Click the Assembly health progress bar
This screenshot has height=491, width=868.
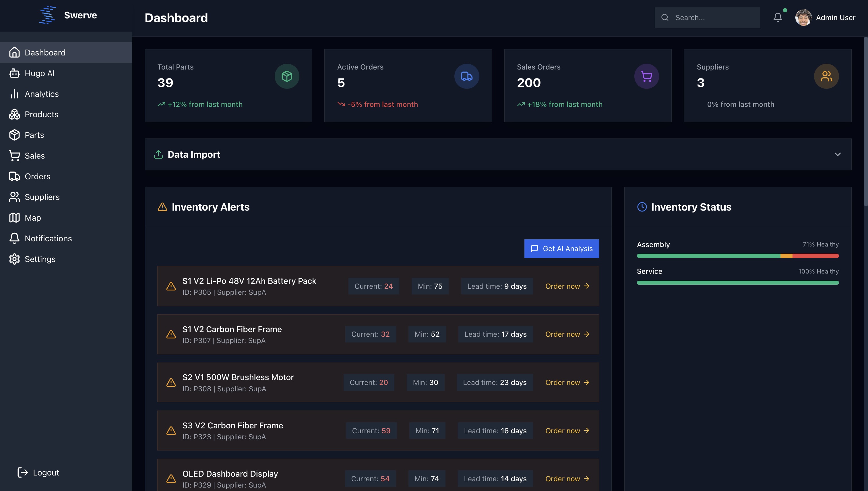point(738,256)
